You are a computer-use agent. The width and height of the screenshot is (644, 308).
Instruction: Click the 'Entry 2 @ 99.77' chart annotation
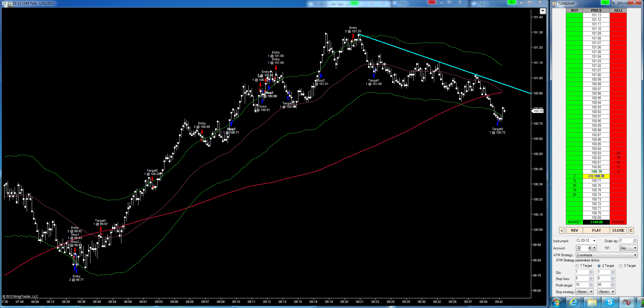(x=76, y=278)
